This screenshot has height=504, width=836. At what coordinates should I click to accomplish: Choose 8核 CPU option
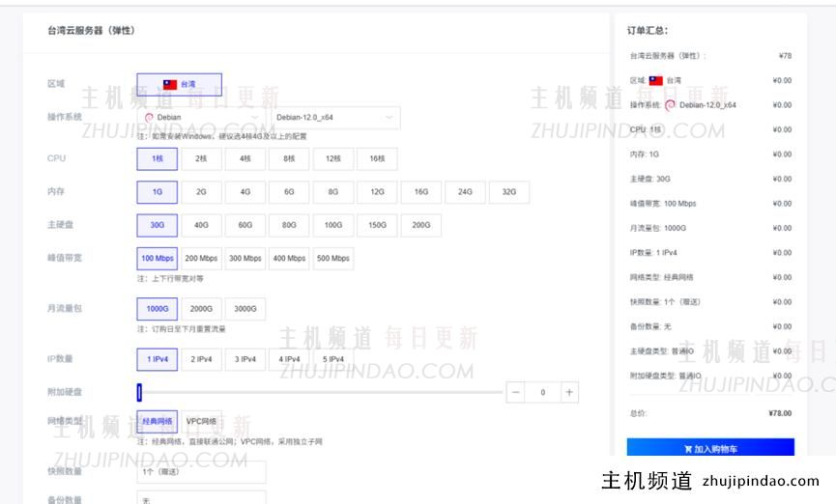(x=289, y=158)
